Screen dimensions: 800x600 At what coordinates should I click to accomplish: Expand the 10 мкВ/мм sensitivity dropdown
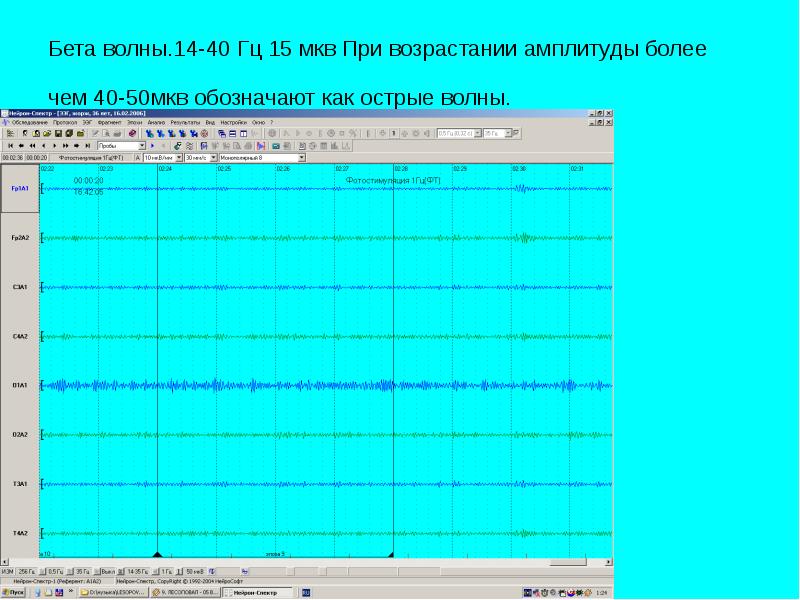click(x=180, y=157)
